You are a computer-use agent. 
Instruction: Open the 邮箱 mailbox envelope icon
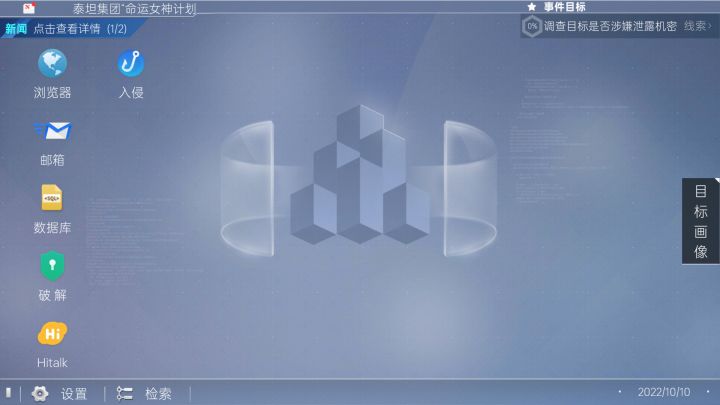tap(52, 131)
